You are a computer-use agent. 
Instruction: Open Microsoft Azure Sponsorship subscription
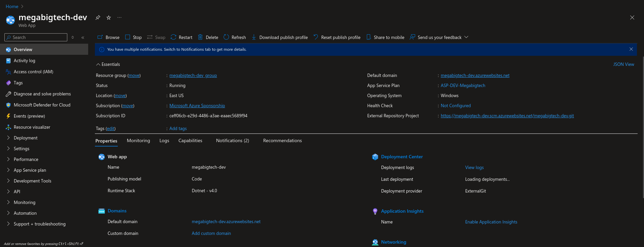coord(197,106)
